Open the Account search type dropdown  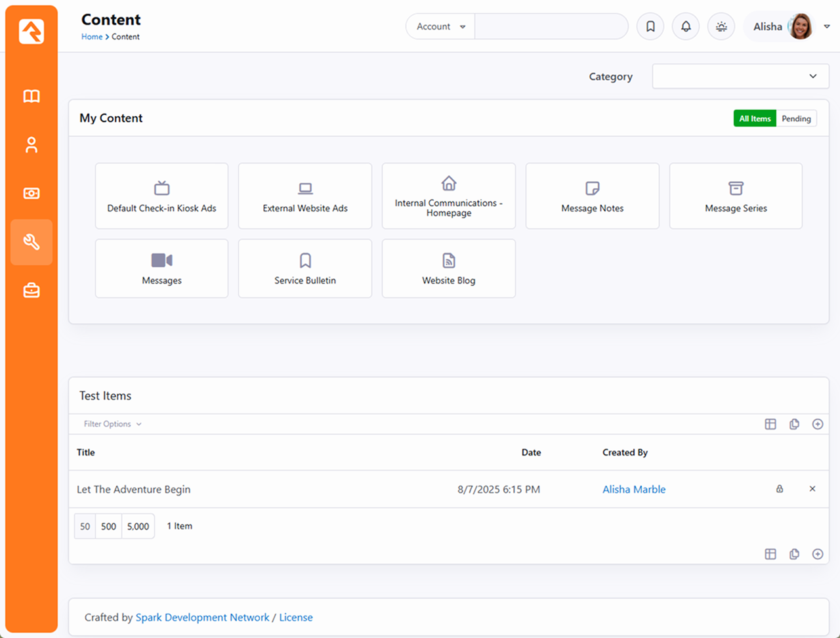click(440, 27)
